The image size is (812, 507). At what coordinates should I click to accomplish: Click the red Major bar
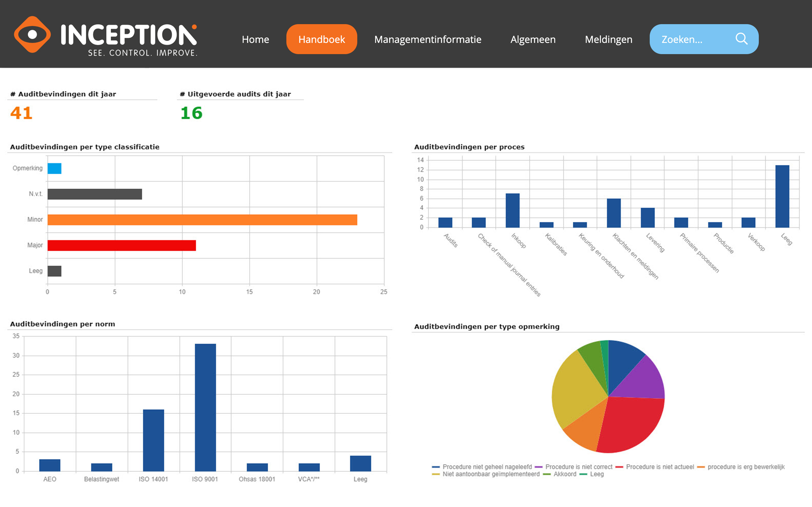click(x=122, y=245)
